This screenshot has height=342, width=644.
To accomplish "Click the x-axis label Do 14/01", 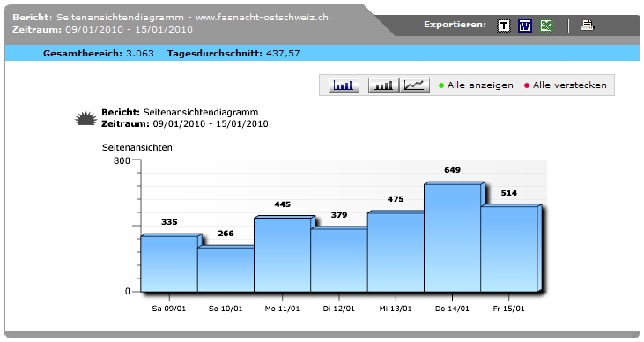I will click(452, 309).
